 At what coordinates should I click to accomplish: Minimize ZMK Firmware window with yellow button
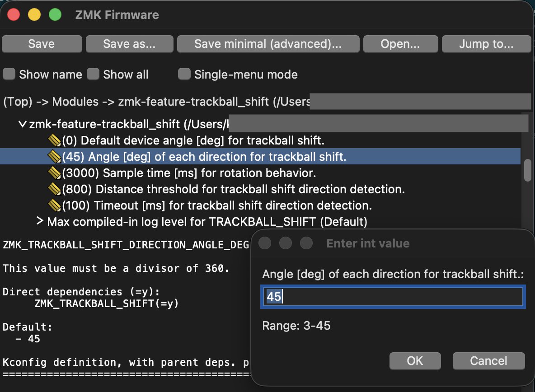click(34, 14)
